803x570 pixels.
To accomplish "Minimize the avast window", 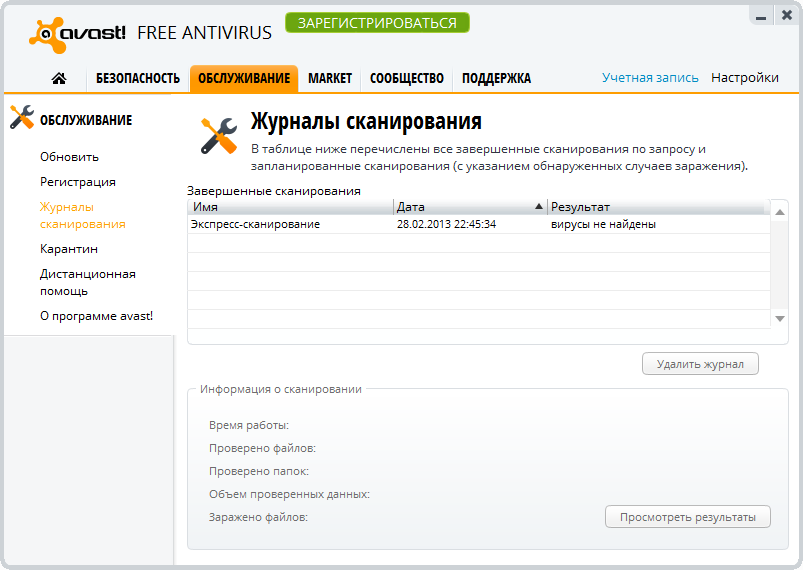I will coord(761,16).
